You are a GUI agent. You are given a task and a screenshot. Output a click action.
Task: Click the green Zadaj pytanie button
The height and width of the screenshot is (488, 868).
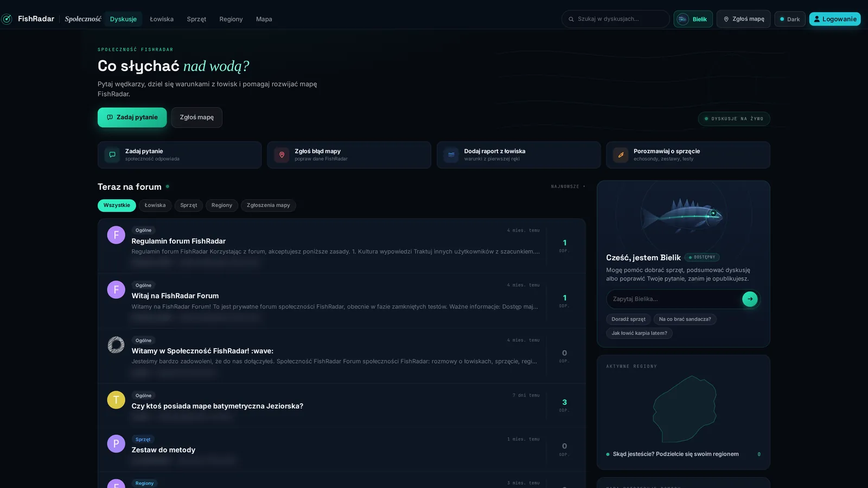(x=132, y=118)
